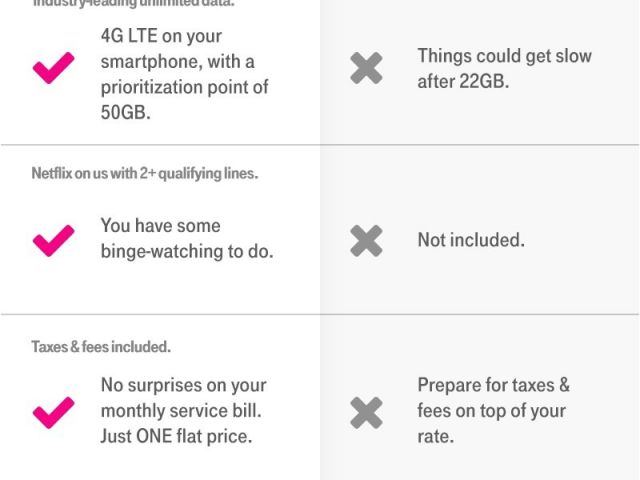Viewport: 640px width, 480px height.
Task: Click the Industry-leading unlimited data heading
Action: click(133, 3)
